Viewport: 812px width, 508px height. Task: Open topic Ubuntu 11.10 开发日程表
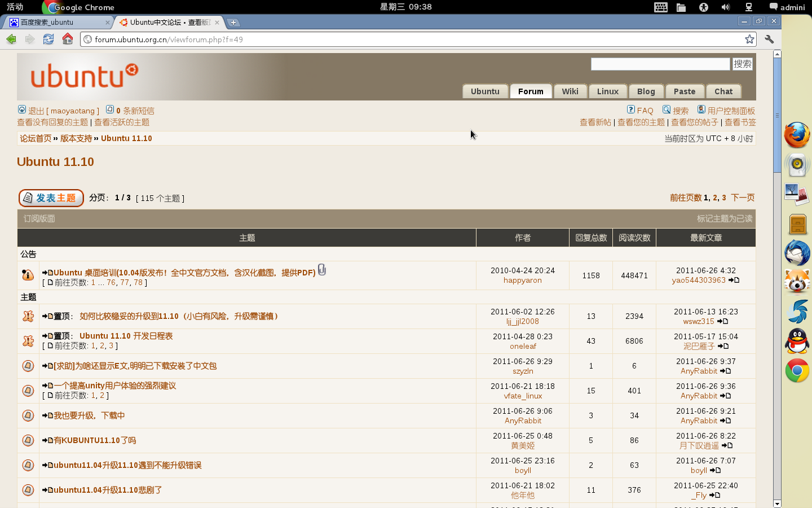[126, 336]
